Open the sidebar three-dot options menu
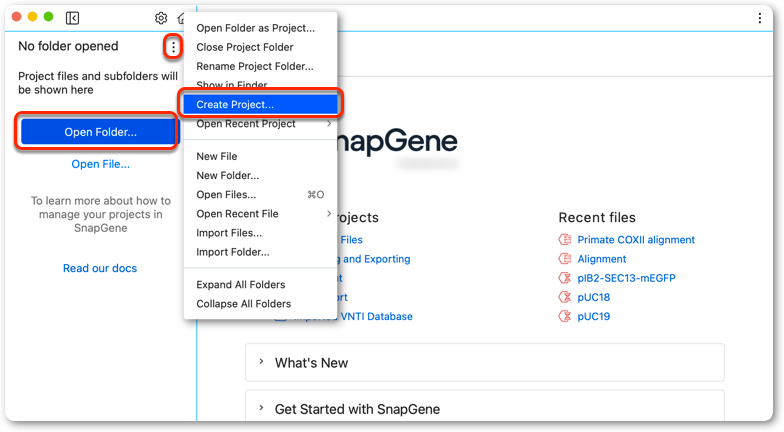This screenshot has width=784, height=432. (x=173, y=48)
